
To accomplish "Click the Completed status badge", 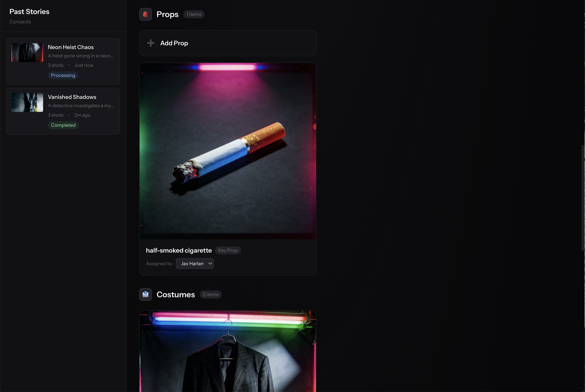I will click(63, 125).
